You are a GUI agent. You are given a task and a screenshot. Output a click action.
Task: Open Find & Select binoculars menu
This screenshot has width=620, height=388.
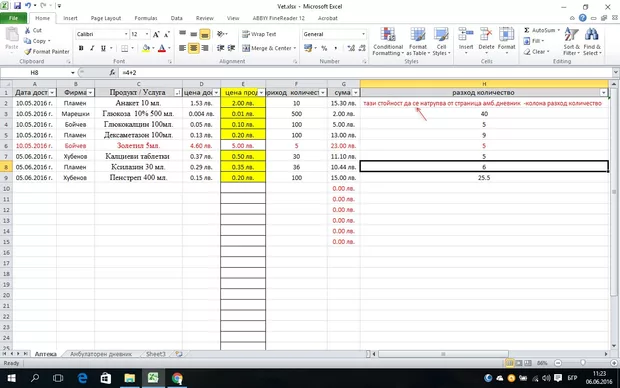coord(592,42)
